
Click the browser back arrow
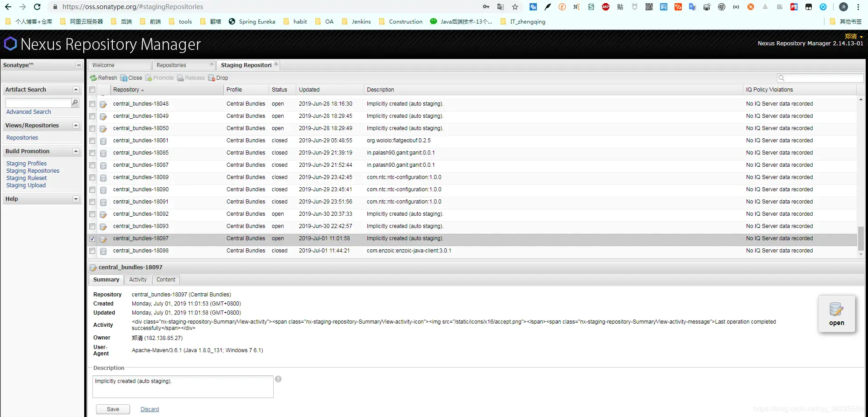pos(8,7)
